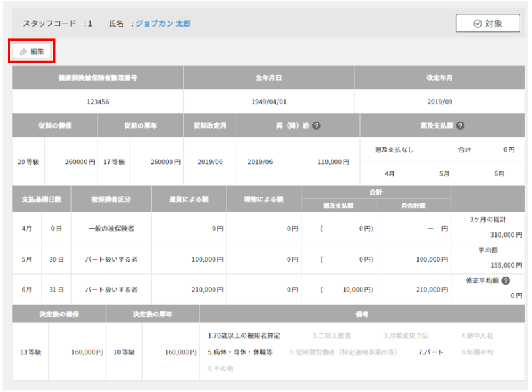This screenshot has height=392, width=532.
Task: Select remark 1.70歳以上の被用者算定
Action: click(243, 335)
